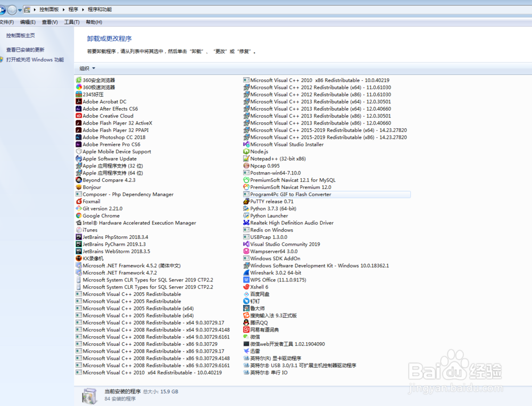This screenshot has width=532, height=406.
Task: Click the 迅雷 bird icon
Action: [x=246, y=351]
